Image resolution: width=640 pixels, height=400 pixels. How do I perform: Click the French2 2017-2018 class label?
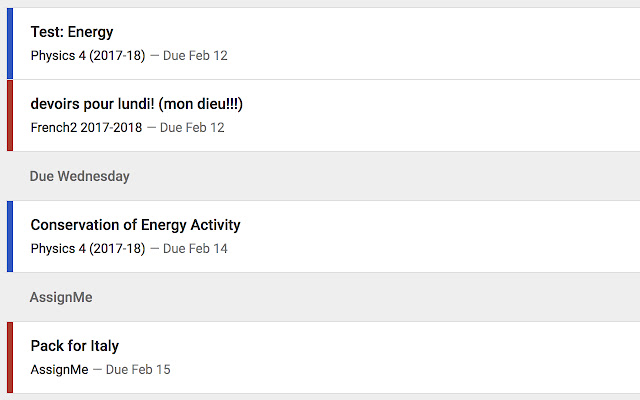86,128
